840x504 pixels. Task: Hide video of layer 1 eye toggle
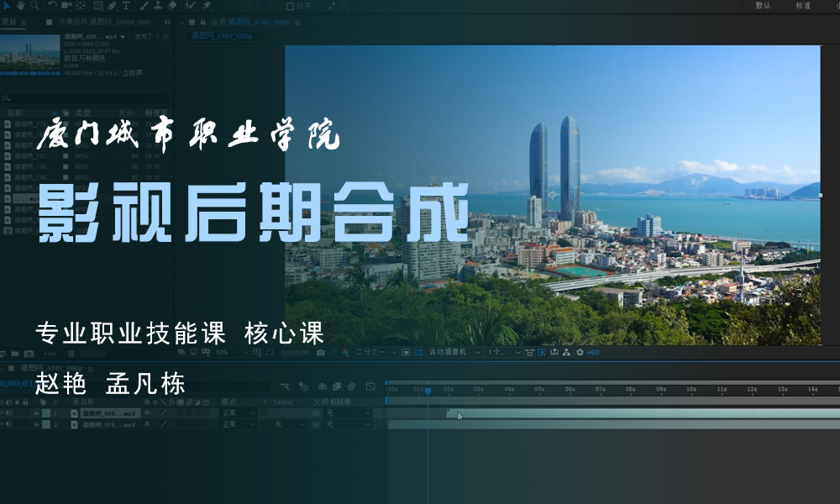coord(3,413)
